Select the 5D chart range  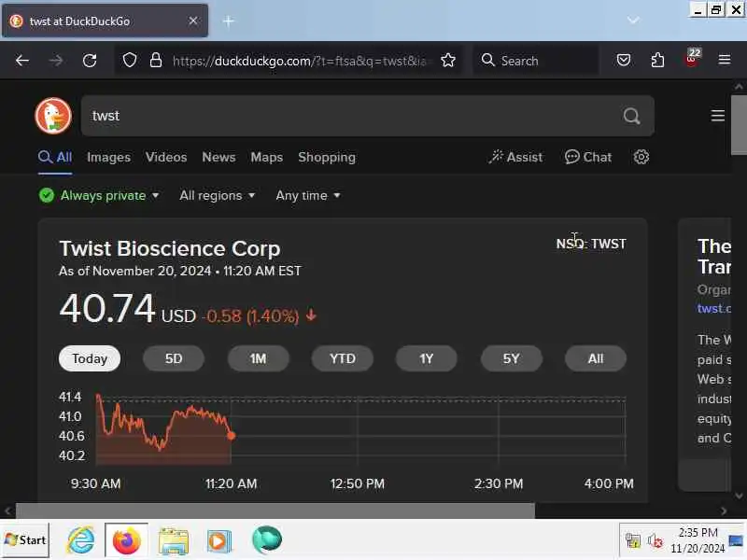[174, 358]
